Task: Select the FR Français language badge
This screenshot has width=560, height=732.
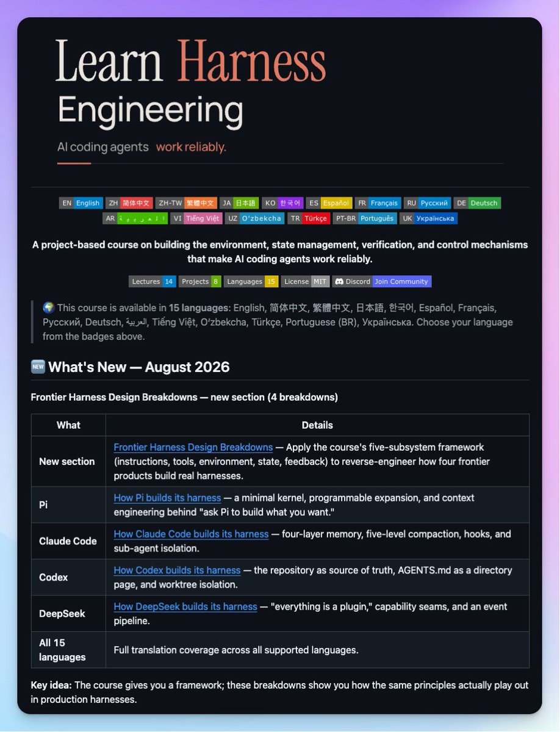Action: point(378,203)
